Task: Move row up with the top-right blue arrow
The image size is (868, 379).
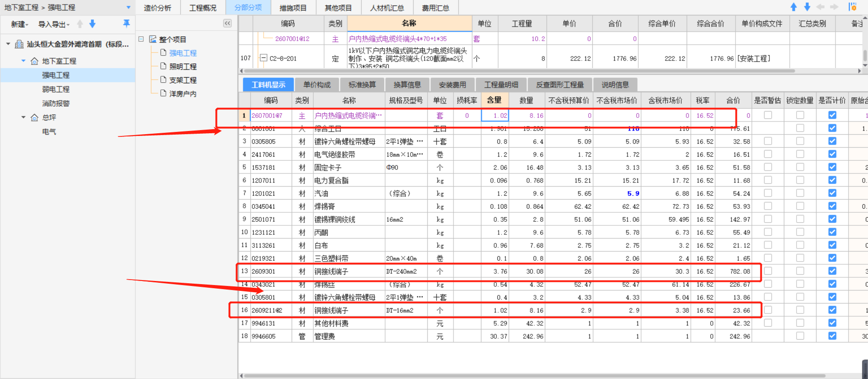Action: point(793,7)
